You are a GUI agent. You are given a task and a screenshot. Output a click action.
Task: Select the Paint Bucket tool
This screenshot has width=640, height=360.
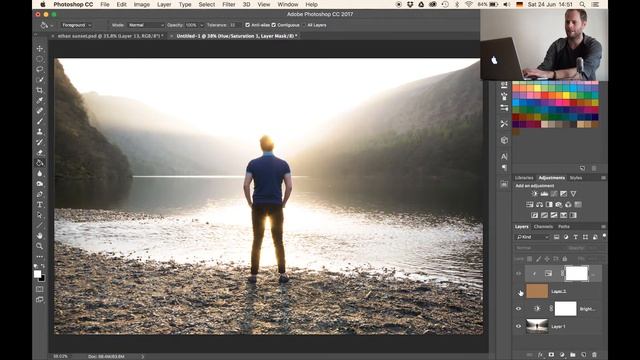(40, 163)
